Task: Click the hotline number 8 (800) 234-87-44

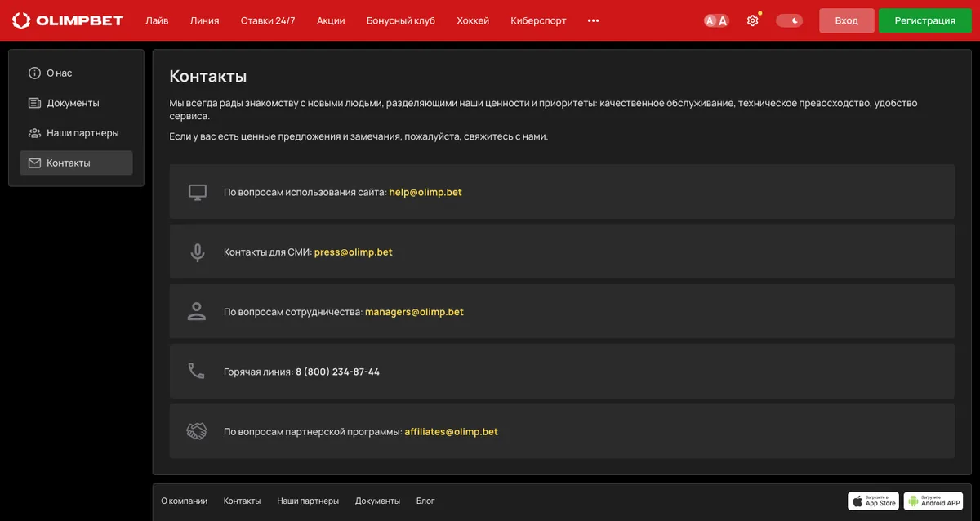Action: (x=337, y=372)
